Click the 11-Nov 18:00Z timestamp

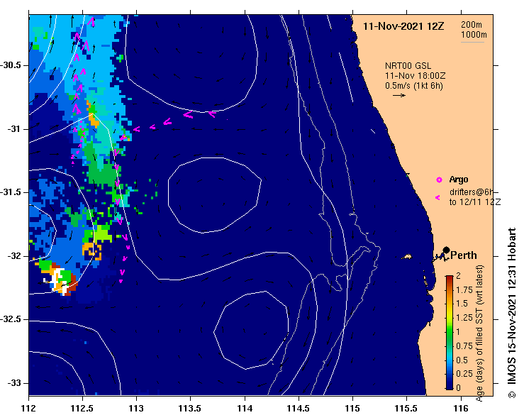pos(415,76)
